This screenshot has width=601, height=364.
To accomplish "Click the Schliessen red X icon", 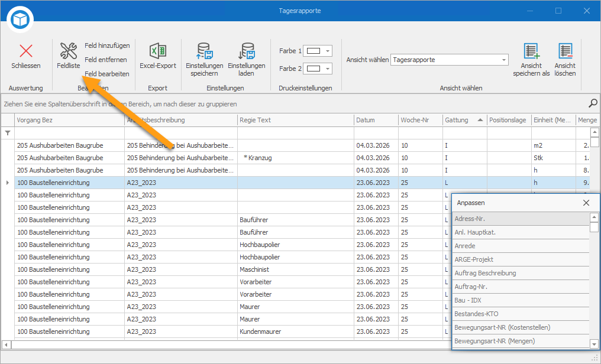I will (26, 51).
